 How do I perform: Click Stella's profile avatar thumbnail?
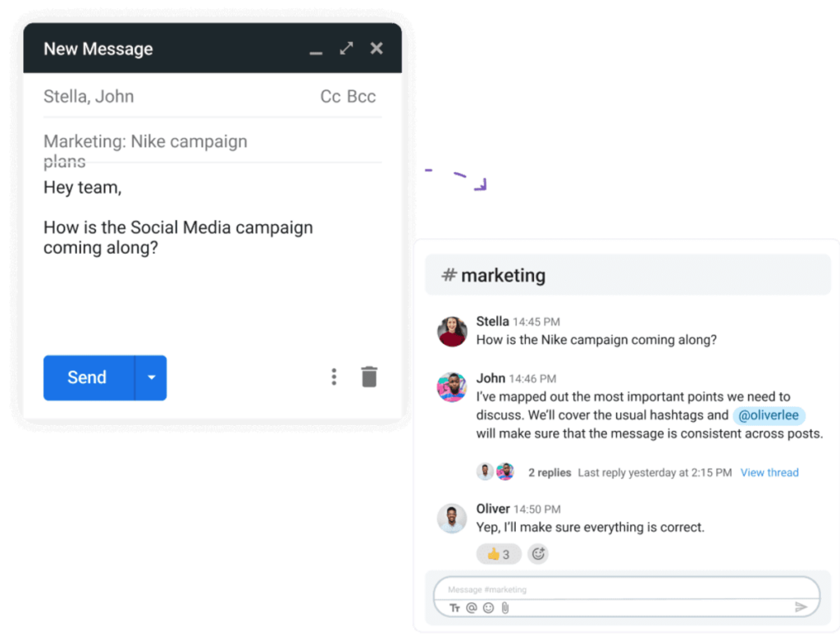(x=451, y=331)
